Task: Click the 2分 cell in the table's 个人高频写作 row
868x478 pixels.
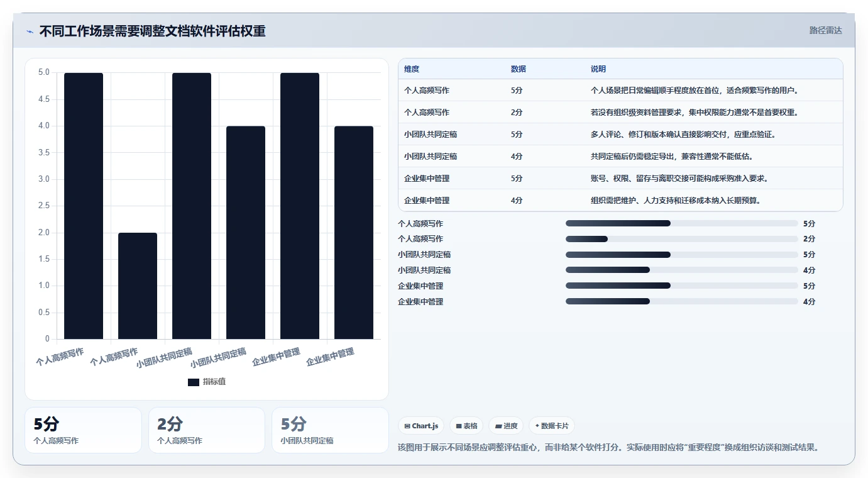Action: [517, 112]
